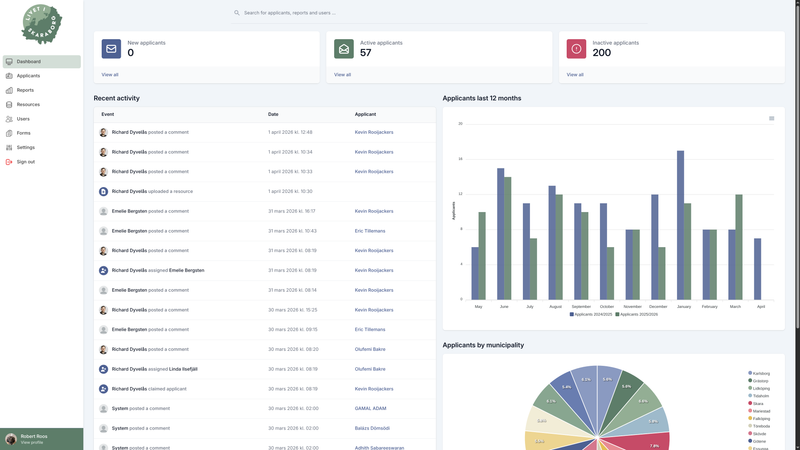Click the Reports chart icon in sidebar
This screenshot has width=800, height=450.
pos(9,90)
